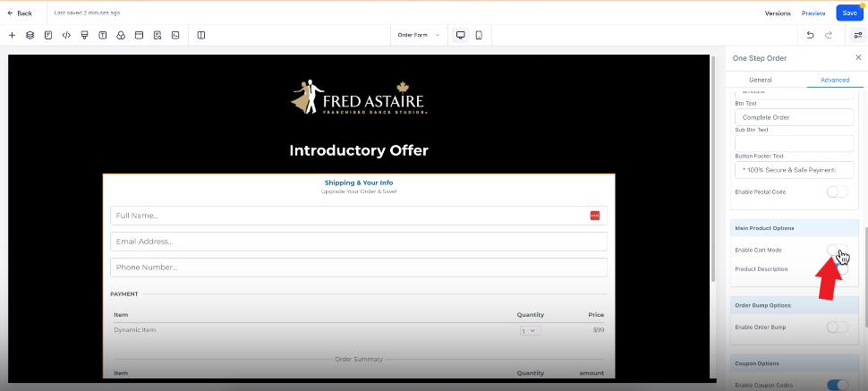Click the redo arrow icon
Viewport: 868px width, 391px height.
tap(829, 36)
